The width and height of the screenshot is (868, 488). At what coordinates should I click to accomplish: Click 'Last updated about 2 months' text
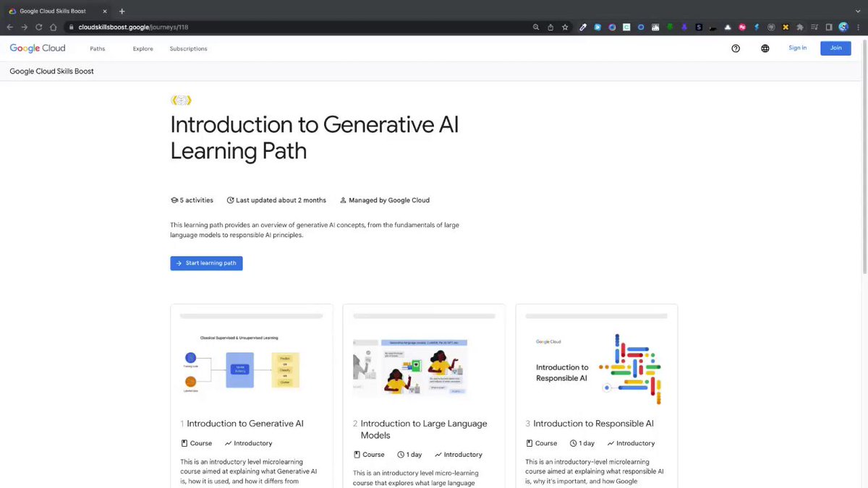pos(281,200)
